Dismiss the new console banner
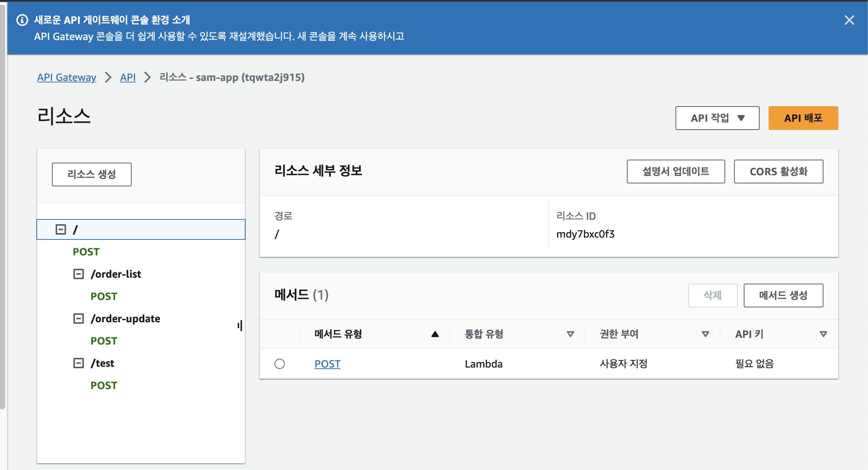The image size is (868, 470). click(849, 20)
